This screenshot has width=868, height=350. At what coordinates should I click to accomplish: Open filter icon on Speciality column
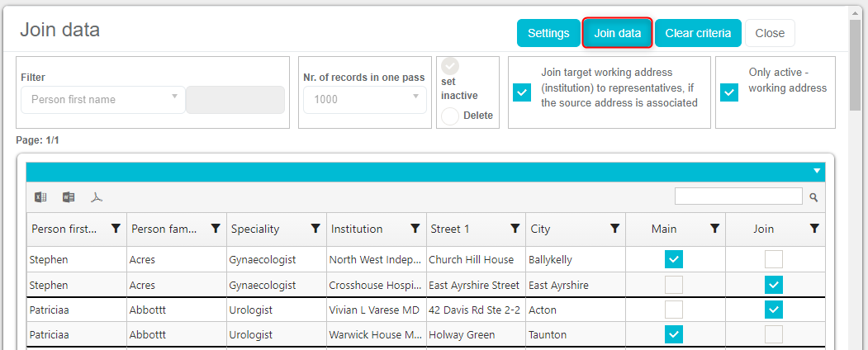(315, 229)
